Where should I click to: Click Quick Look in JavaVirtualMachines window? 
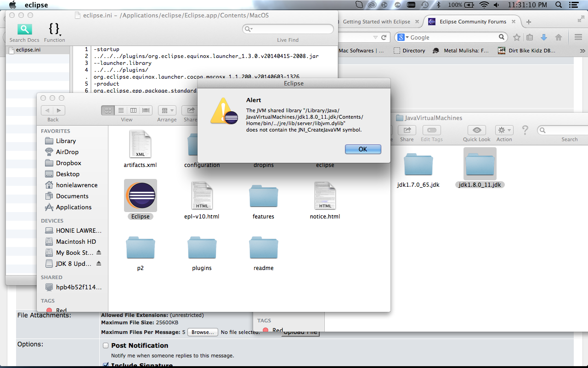point(477,130)
